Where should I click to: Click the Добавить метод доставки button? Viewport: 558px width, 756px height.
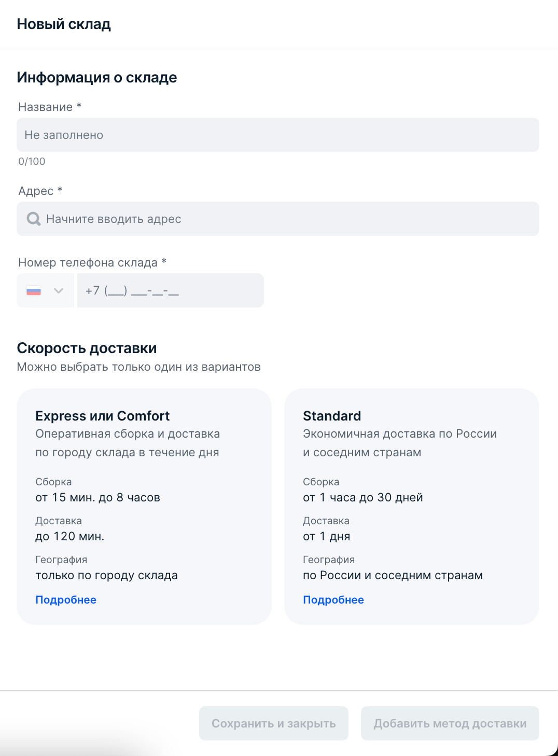[x=450, y=723]
